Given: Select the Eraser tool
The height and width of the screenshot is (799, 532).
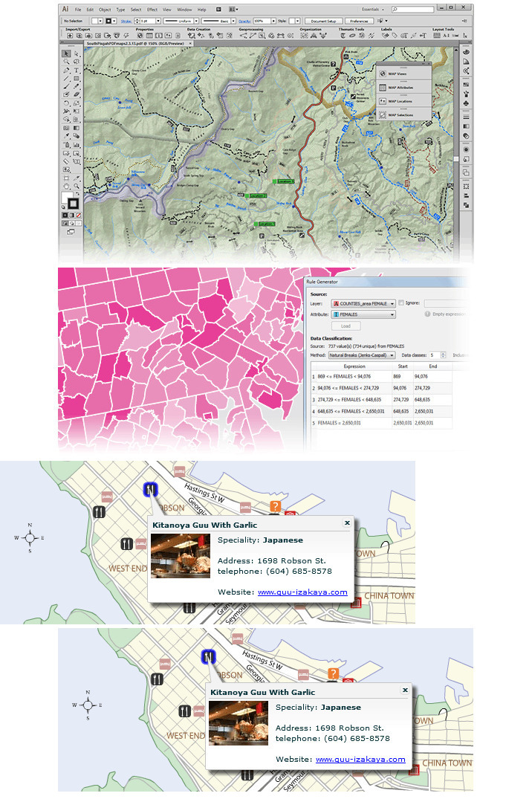Looking at the screenshot, I should pos(77,94).
